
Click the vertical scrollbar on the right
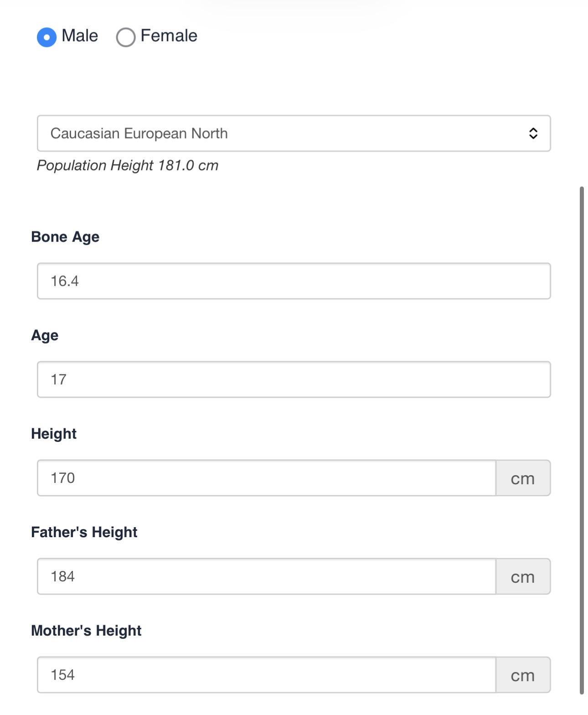tap(582, 440)
